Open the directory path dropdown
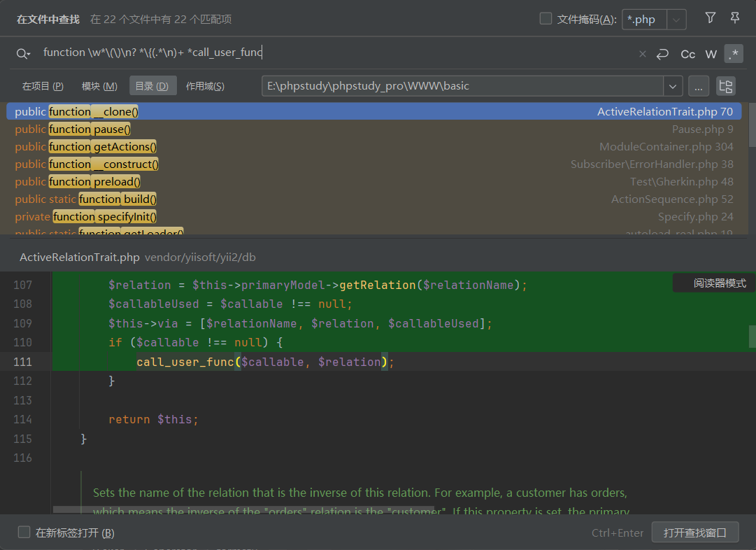The image size is (756, 550). point(673,86)
